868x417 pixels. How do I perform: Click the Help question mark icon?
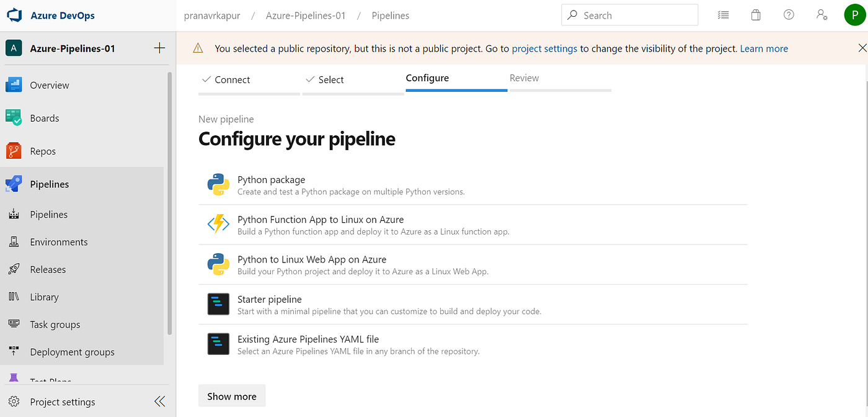point(789,16)
